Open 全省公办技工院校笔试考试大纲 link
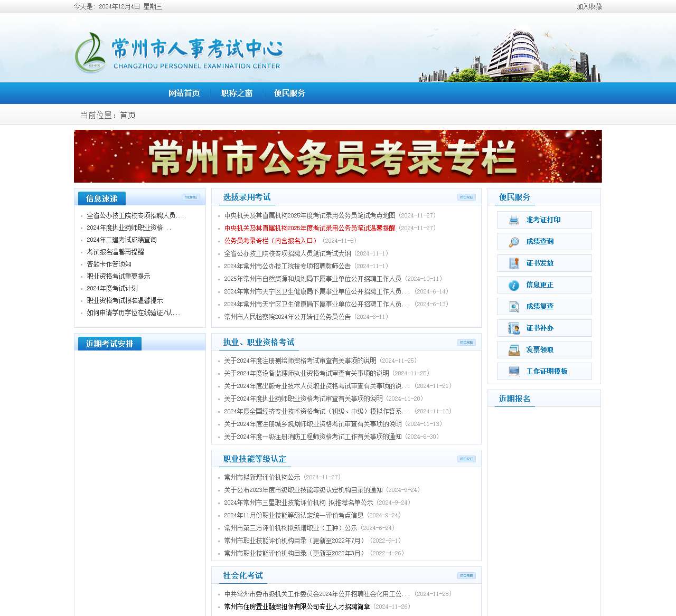Screen dimensions: 676x616 tap(287, 253)
